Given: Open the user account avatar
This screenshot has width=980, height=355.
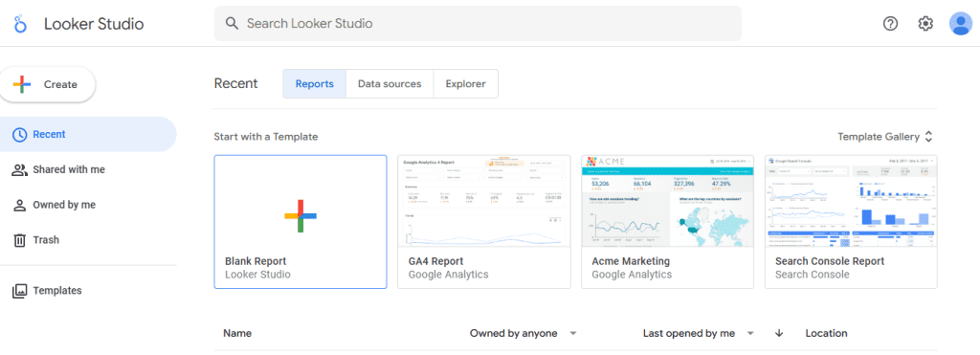Looking at the screenshot, I should 960,24.
